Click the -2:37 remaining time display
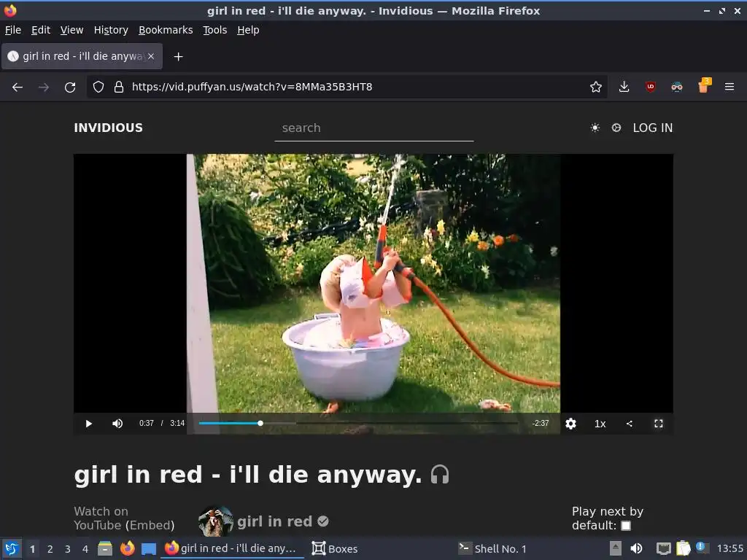The width and height of the screenshot is (747, 560). point(541,423)
